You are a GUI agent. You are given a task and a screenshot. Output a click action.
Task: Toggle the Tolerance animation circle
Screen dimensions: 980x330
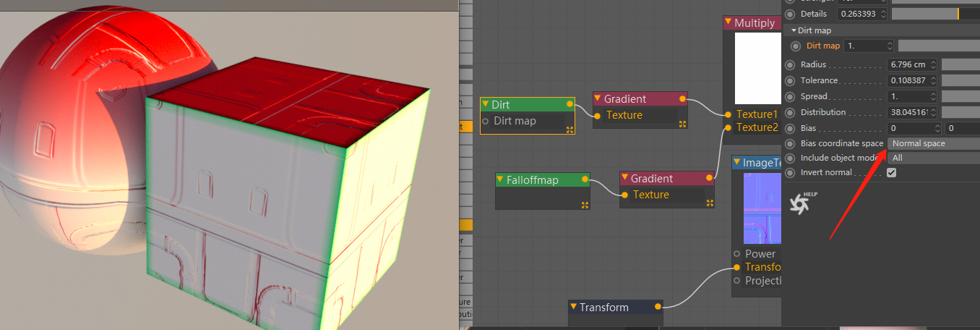pos(789,80)
